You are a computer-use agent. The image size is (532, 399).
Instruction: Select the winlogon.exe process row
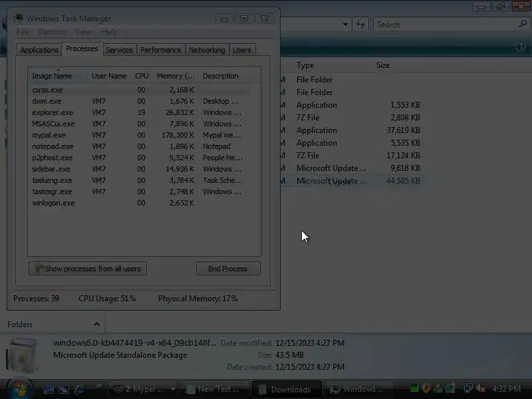tap(138, 203)
